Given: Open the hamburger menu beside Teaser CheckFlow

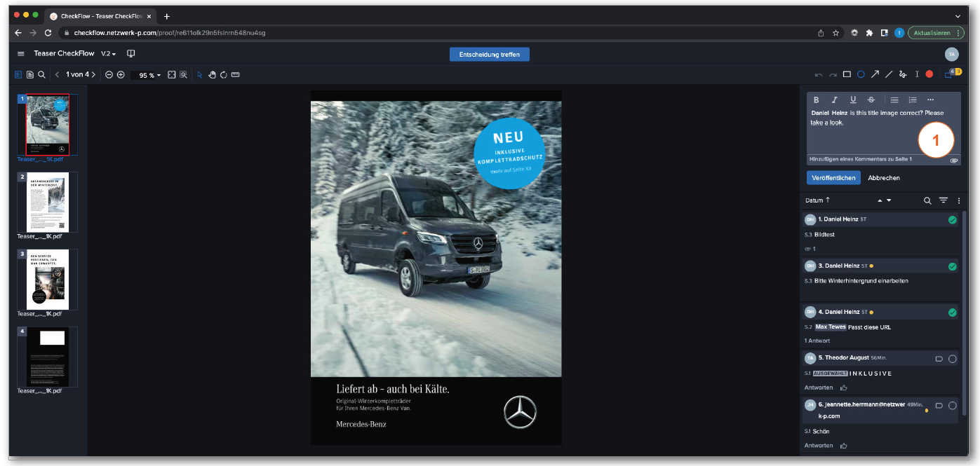Looking at the screenshot, I should (x=20, y=54).
